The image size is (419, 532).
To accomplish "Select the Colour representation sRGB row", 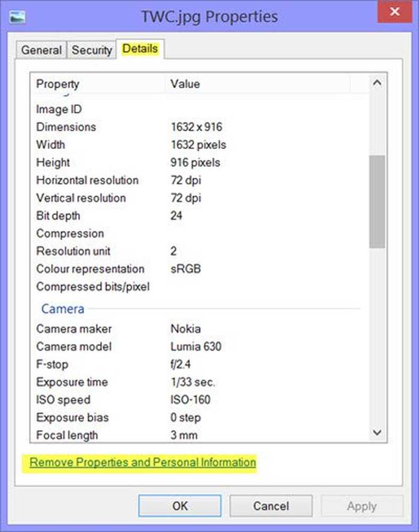I will click(x=199, y=269).
